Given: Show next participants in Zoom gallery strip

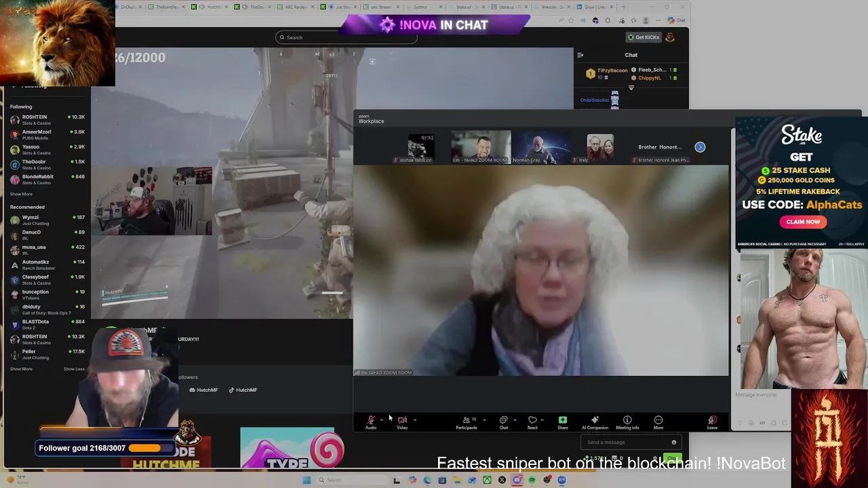Looking at the screenshot, I should point(700,147).
